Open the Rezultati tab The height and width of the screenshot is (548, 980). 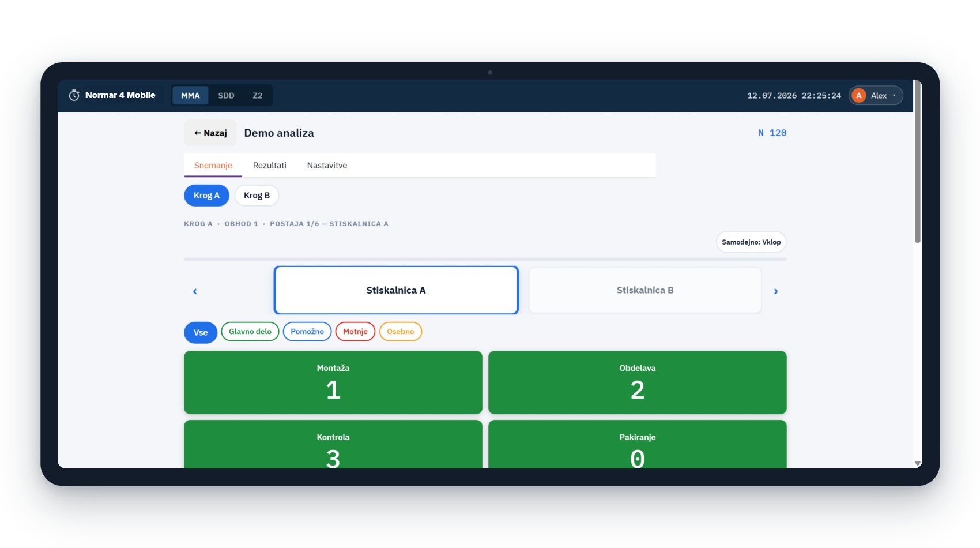pyautogui.click(x=269, y=166)
